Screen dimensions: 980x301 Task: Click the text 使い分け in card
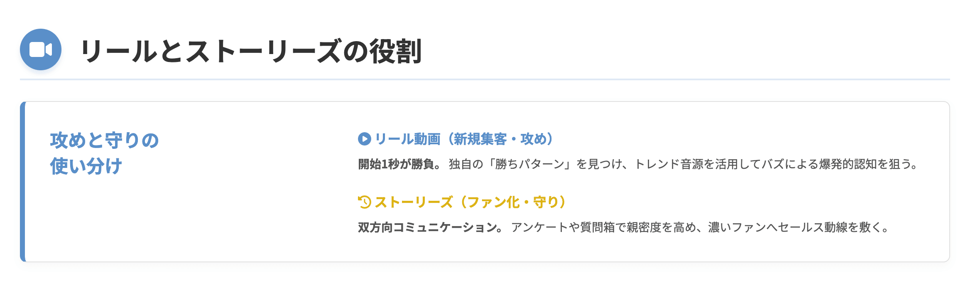click(86, 166)
